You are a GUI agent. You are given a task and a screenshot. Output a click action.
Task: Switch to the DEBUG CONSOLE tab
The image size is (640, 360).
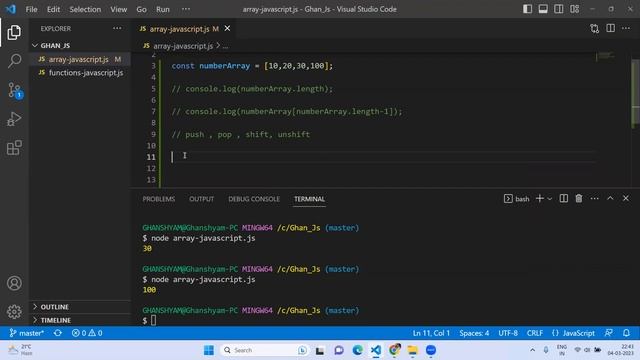254,199
